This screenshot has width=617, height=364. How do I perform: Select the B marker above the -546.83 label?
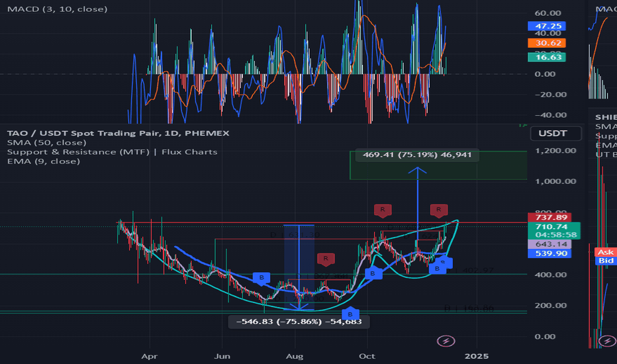pos(350,314)
